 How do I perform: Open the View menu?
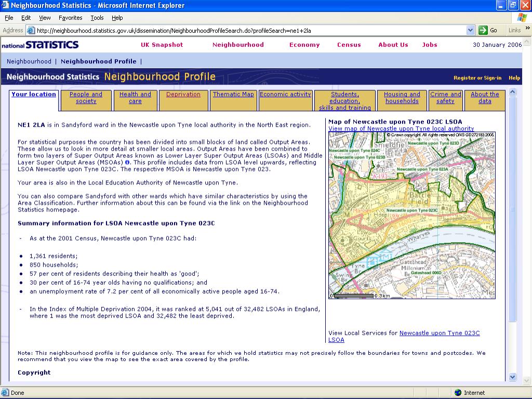pos(45,18)
